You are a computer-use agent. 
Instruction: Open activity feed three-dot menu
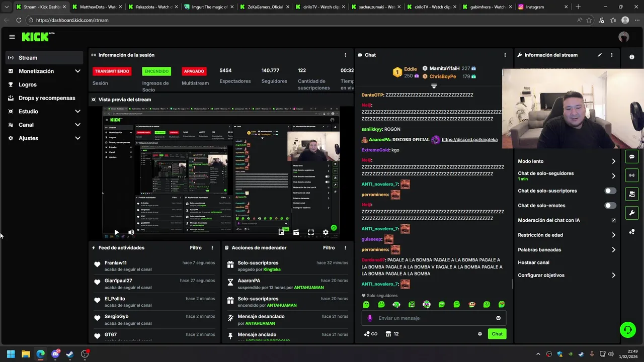(x=212, y=248)
